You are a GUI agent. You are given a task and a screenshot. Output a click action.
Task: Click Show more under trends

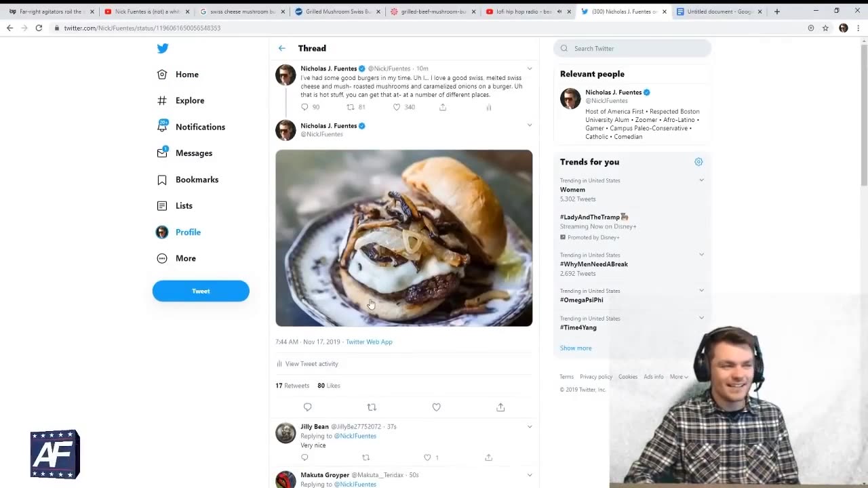[576, 348]
